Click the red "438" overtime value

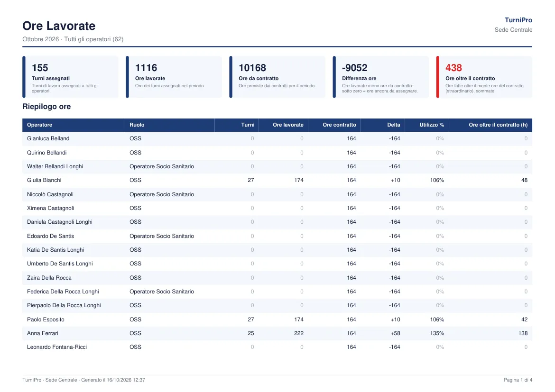453,68
